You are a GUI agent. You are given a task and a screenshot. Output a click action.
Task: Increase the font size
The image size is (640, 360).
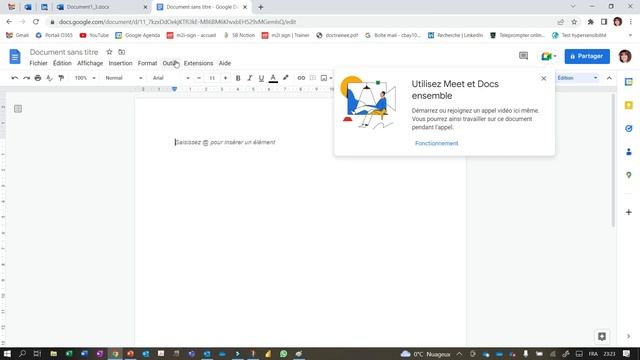225,78
